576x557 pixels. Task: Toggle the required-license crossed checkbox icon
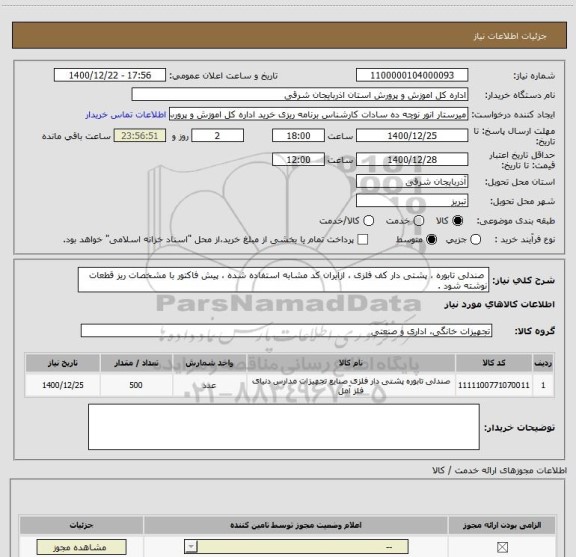pyautogui.click(x=502, y=547)
